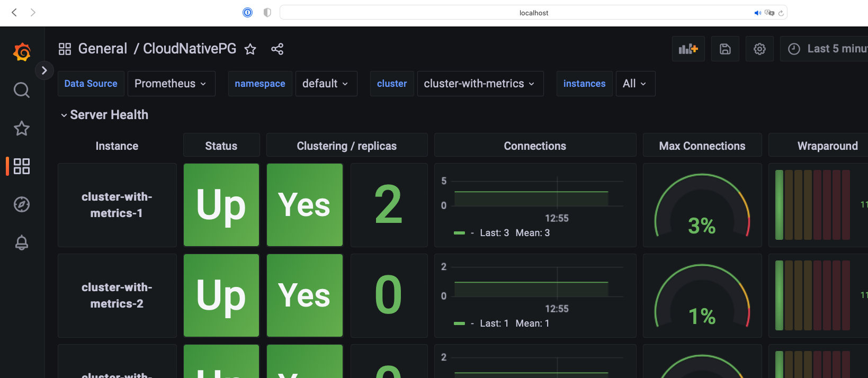Click the Max Connections panel header
This screenshot has height=378, width=868.
click(x=702, y=146)
